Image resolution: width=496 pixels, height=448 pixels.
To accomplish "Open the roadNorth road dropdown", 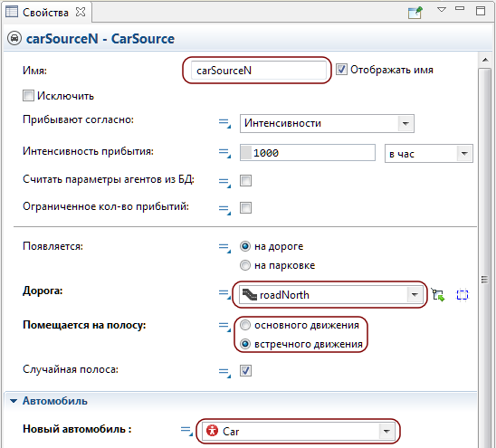I will coord(331,295).
